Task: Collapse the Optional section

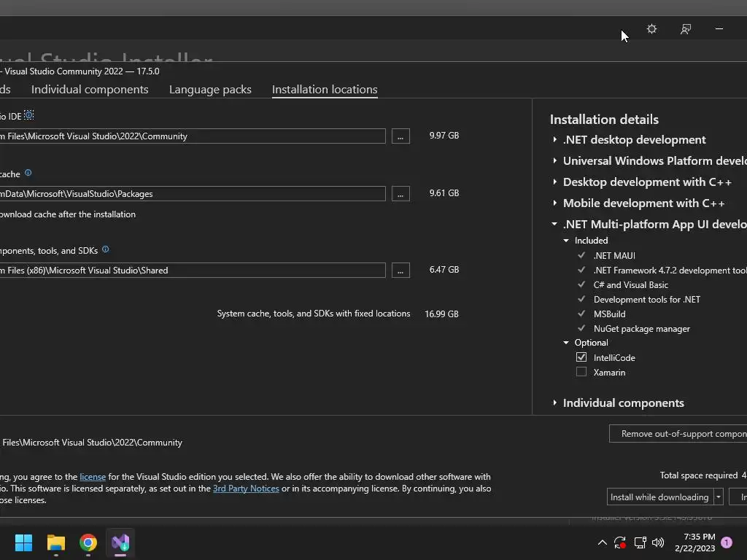Action: [566, 343]
